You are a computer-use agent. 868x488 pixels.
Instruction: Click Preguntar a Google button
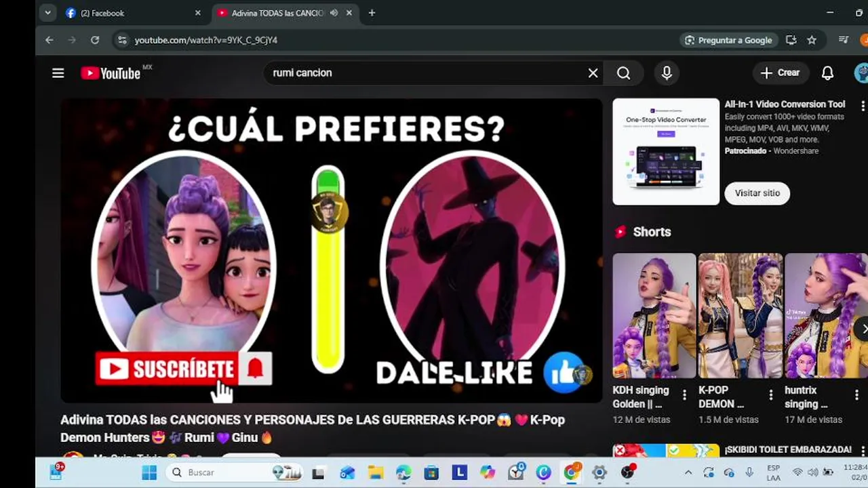pos(728,40)
